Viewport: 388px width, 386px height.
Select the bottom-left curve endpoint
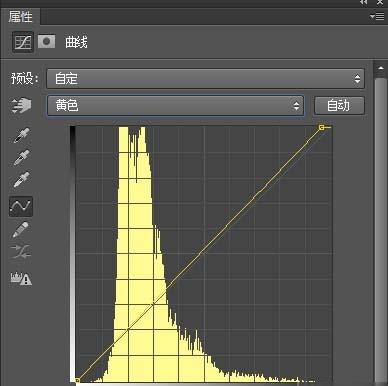click(x=78, y=380)
